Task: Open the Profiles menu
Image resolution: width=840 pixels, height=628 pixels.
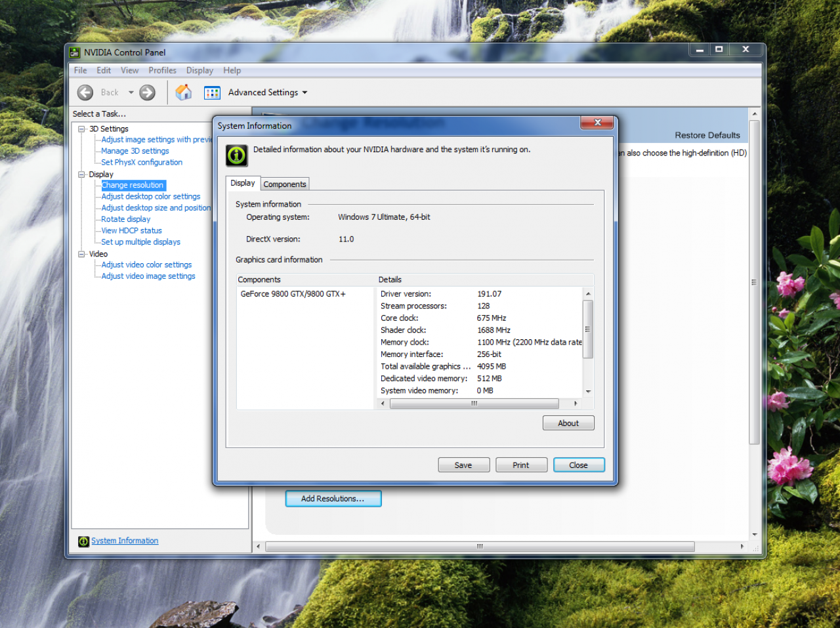Action: click(162, 70)
